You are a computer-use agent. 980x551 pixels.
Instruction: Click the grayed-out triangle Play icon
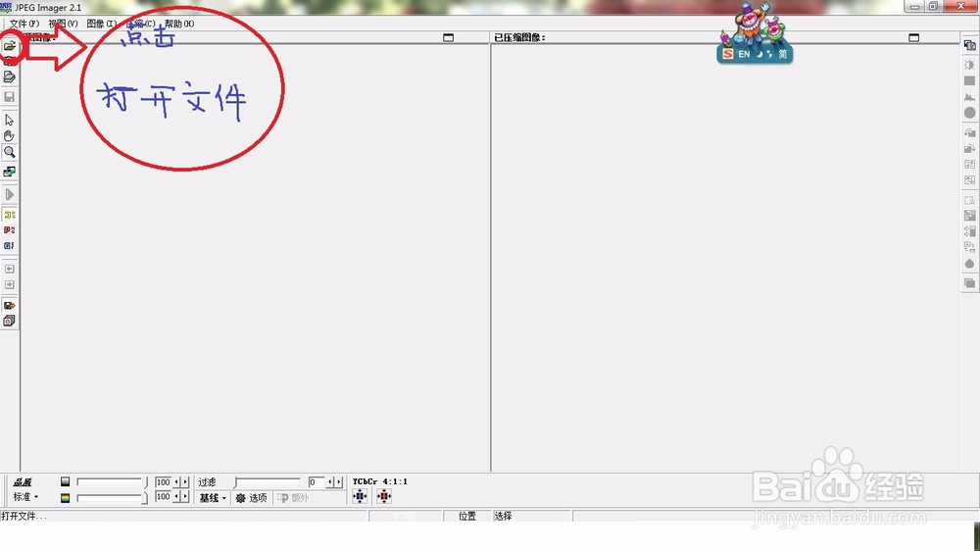tap(10, 194)
